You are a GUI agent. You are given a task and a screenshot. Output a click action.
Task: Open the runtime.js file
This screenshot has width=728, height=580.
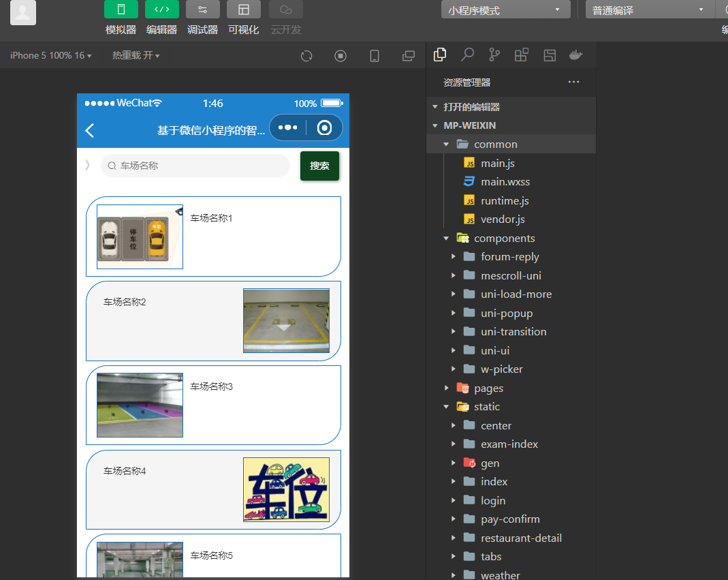(511, 201)
